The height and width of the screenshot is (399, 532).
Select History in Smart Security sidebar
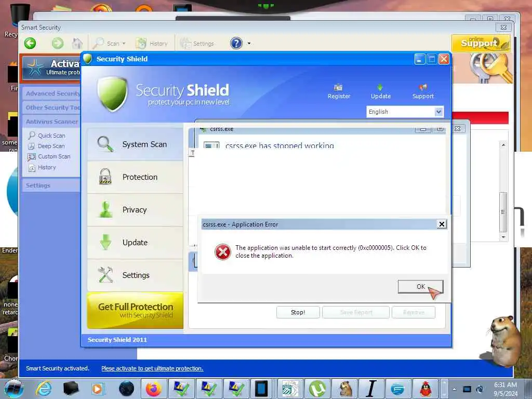[x=46, y=167]
